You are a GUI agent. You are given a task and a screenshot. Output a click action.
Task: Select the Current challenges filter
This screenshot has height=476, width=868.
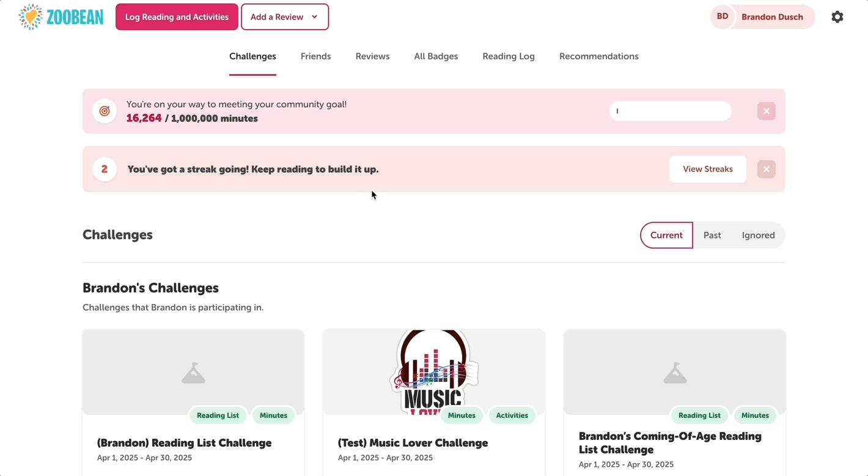666,235
